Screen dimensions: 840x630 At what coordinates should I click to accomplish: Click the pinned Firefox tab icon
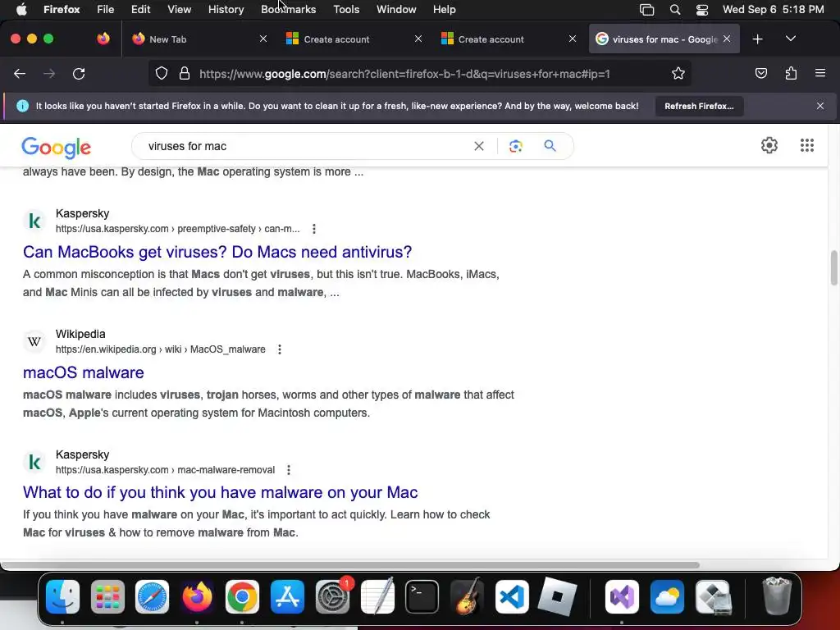click(103, 39)
